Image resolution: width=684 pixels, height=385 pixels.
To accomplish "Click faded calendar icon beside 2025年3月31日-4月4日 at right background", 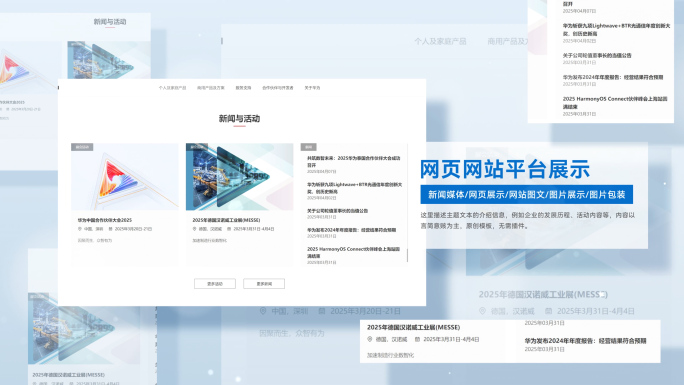I will click(x=548, y=311).
